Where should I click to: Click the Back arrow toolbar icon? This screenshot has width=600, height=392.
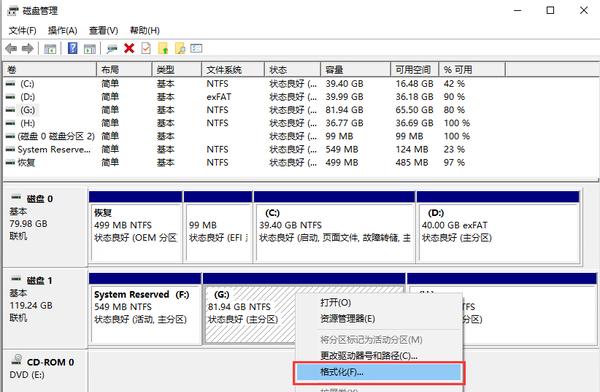coord(11,49)
